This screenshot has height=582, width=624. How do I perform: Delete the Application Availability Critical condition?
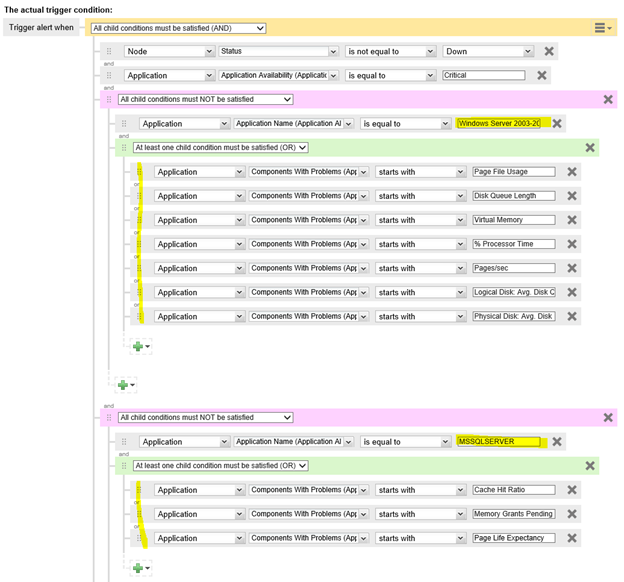[x=542, y=75]
